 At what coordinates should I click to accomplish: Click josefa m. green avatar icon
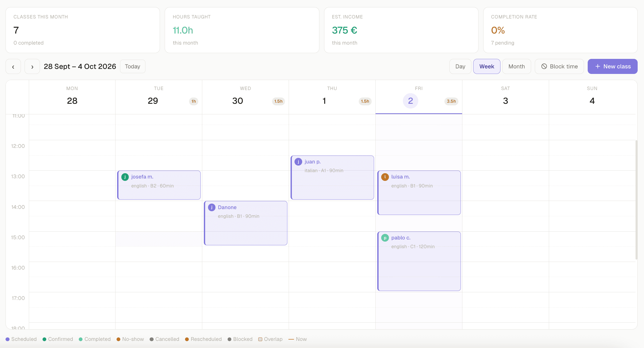point(125,177)
